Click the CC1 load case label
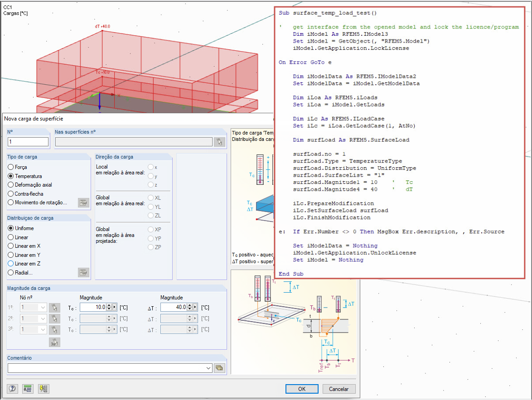 coord(7,7)
